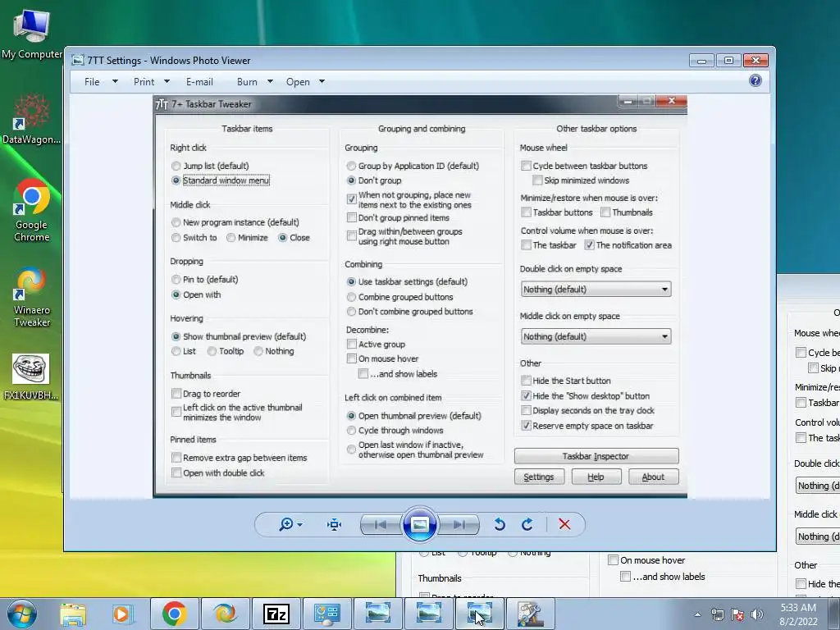This screenshot has width=840, height=630.
Task: Toggle the Hide the… checkbox in background window
Action: pos(801,583)
